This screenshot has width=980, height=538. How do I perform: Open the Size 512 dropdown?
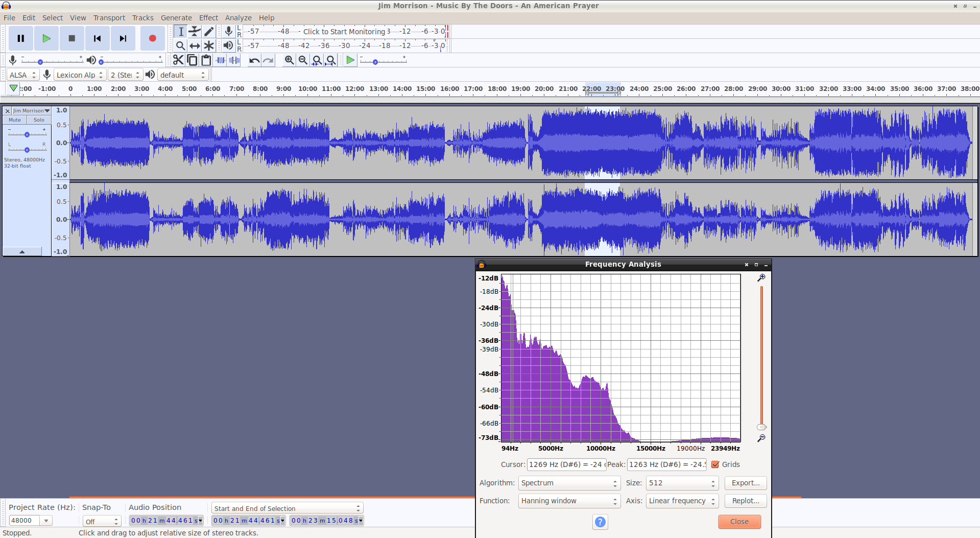[682, 483]
